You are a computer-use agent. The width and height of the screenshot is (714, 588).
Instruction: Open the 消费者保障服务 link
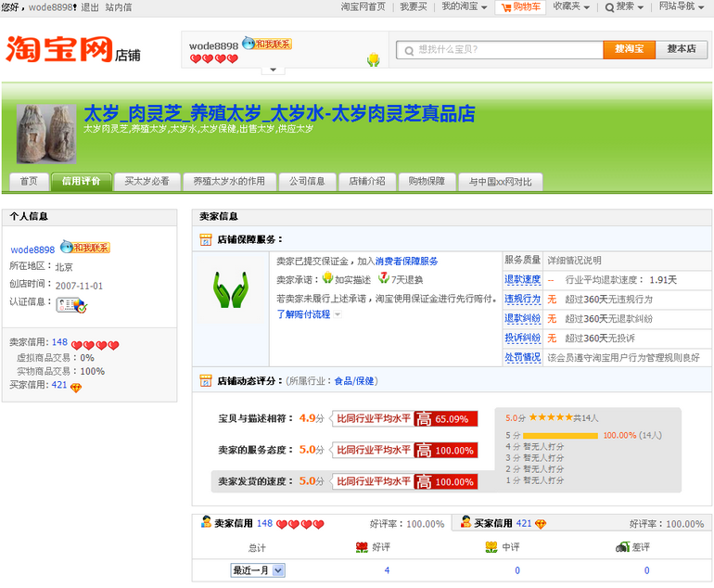coord(407,261)
